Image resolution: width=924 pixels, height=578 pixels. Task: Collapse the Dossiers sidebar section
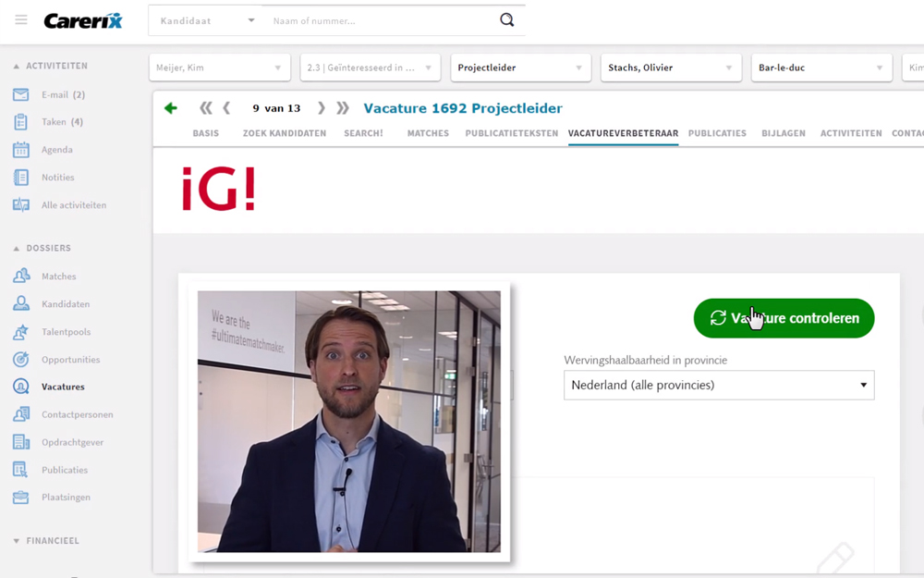point(17,248)
